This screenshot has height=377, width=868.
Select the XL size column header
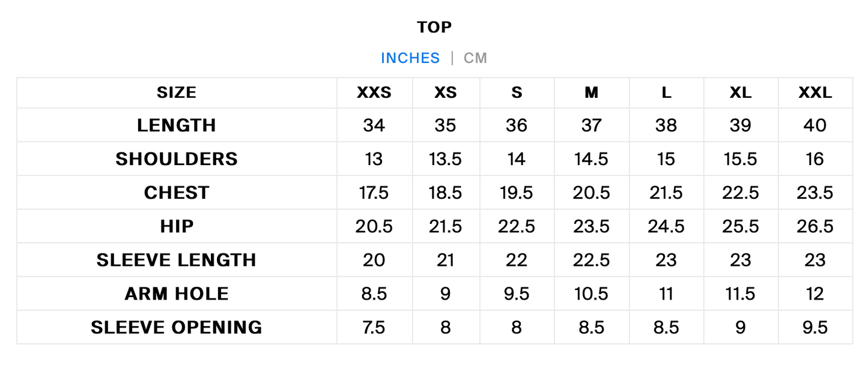(741, 92)
